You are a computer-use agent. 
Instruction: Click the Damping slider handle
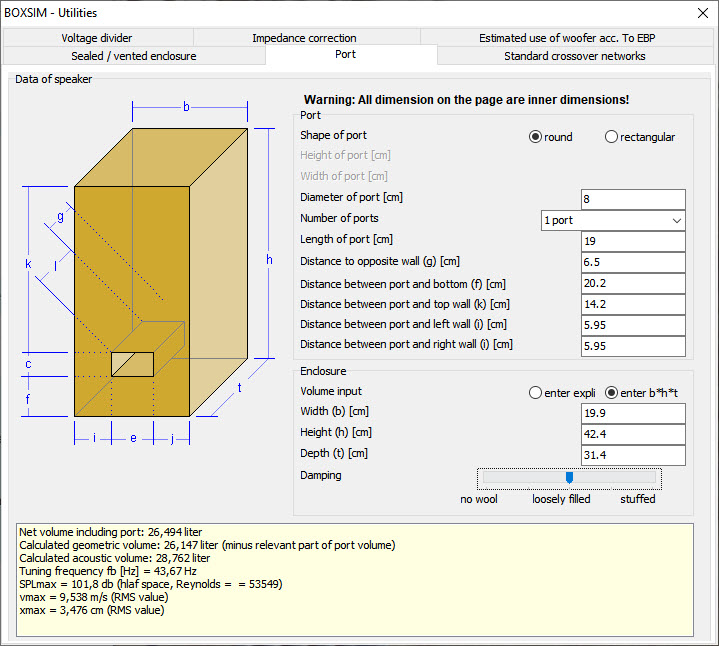[569, 478]
